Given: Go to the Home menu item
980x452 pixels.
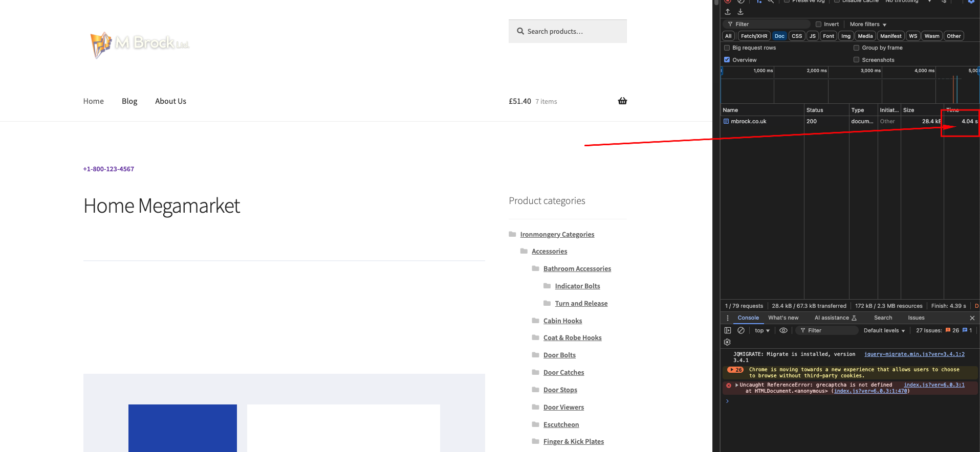Looking at the screenshot, I should pyautogui.click(x=94, y=101).
